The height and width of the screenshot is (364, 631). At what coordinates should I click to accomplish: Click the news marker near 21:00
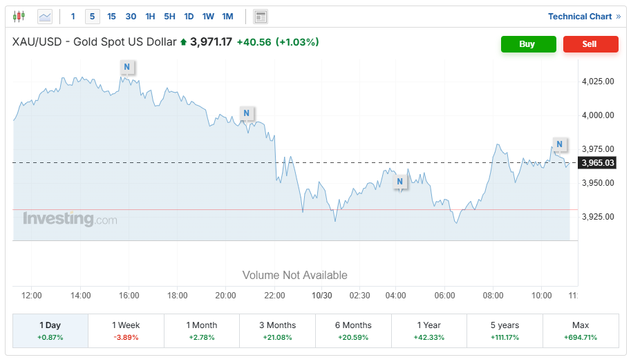point(246,113)
